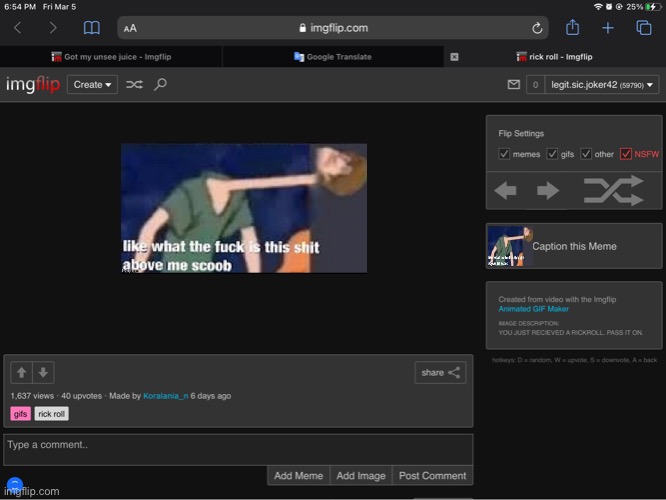Toggle the NSFW checkbox

(626, 154)
